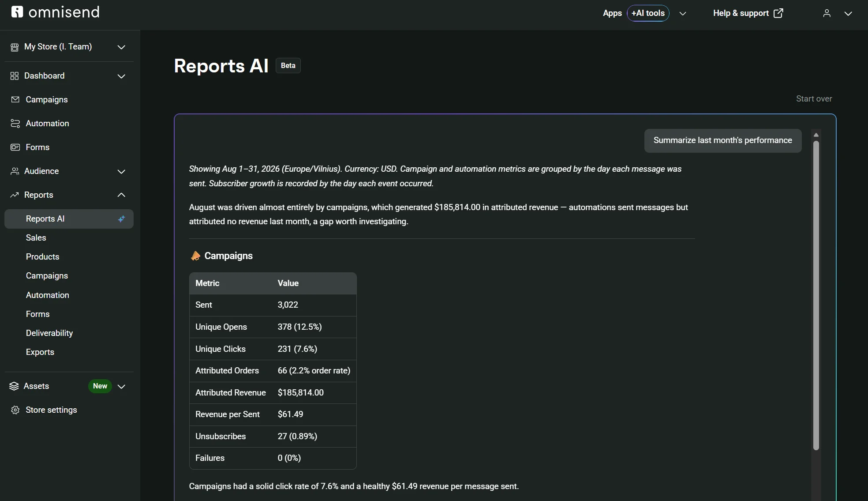Image resolution: width=868 pixels, height=501 pixels.
Task: Open the user profile icon
Action: [x=827, y=13]
